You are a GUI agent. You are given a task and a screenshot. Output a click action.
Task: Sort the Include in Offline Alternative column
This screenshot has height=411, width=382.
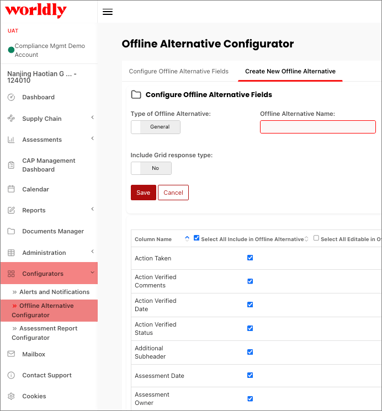[x=306, y=239]
